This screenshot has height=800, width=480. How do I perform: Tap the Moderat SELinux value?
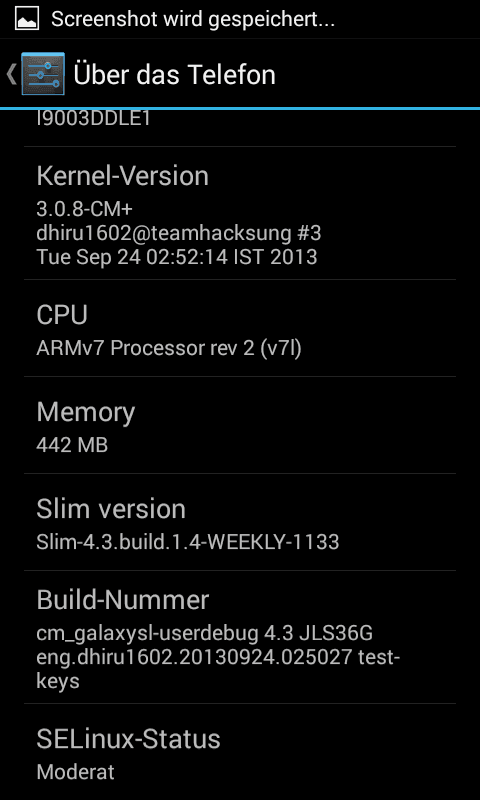75,772
